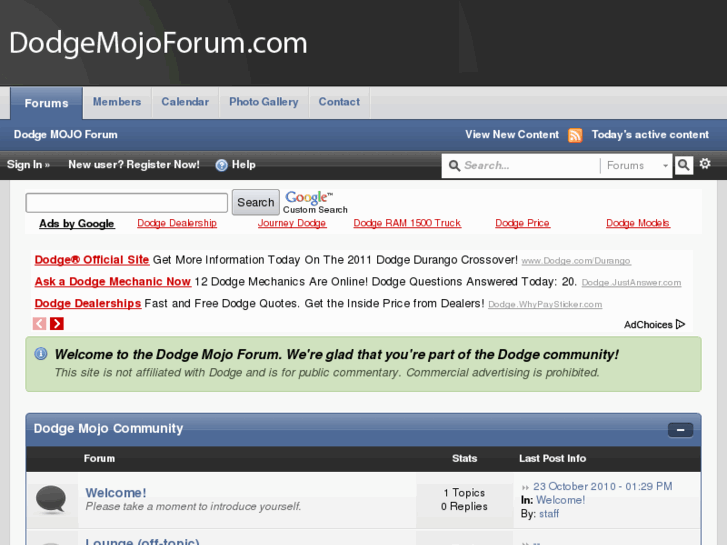The width and height of the screenshot is (727, 545).
Task: Open the Contact tab
Action: pyautogui.click(x=339, y=102)
